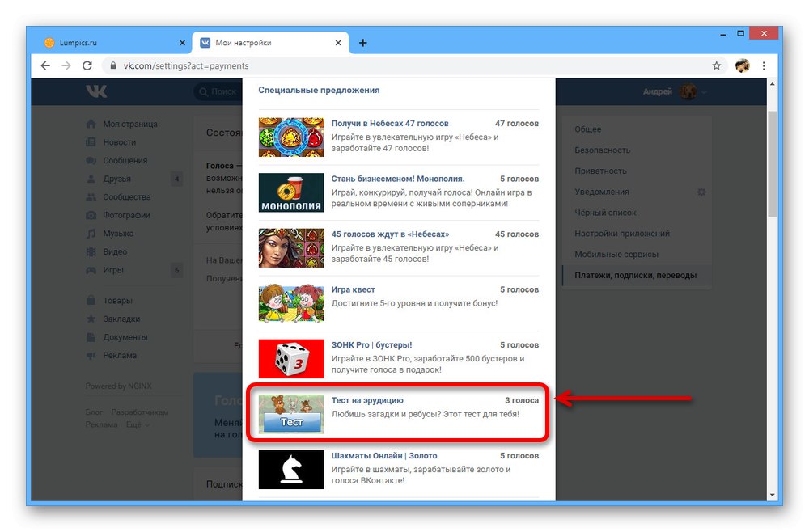Click the Игра квест offer title
Image resolution: width=809 pixels, height=532 pixels.
pos(353,289)
